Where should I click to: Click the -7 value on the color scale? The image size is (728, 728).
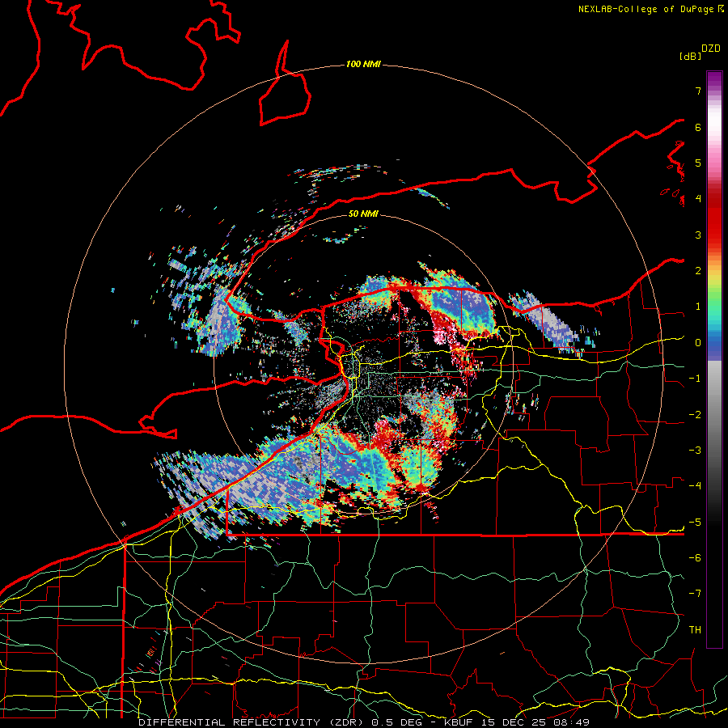click(695, 594)
